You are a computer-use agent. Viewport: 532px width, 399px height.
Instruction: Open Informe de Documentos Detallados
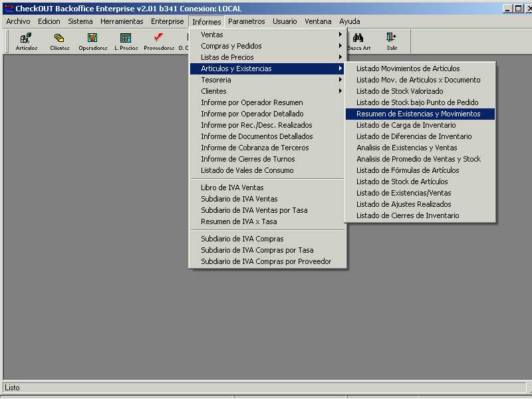(267, 136)
